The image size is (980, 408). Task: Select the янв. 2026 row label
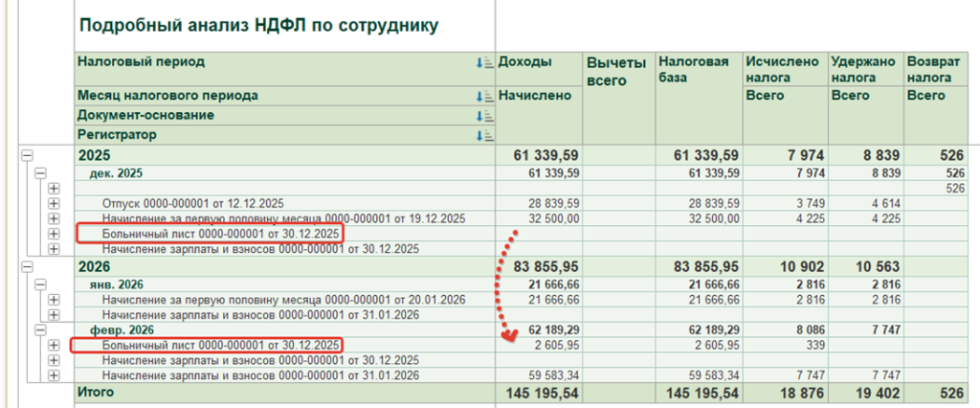[x=116, y=284]
